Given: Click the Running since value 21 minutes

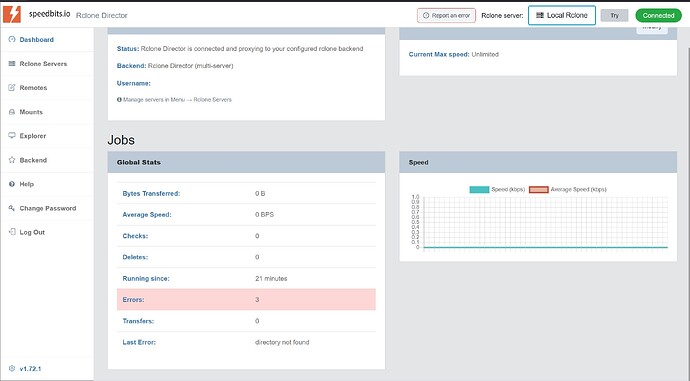Looking at the screenshot, I should tap(271, 278).
